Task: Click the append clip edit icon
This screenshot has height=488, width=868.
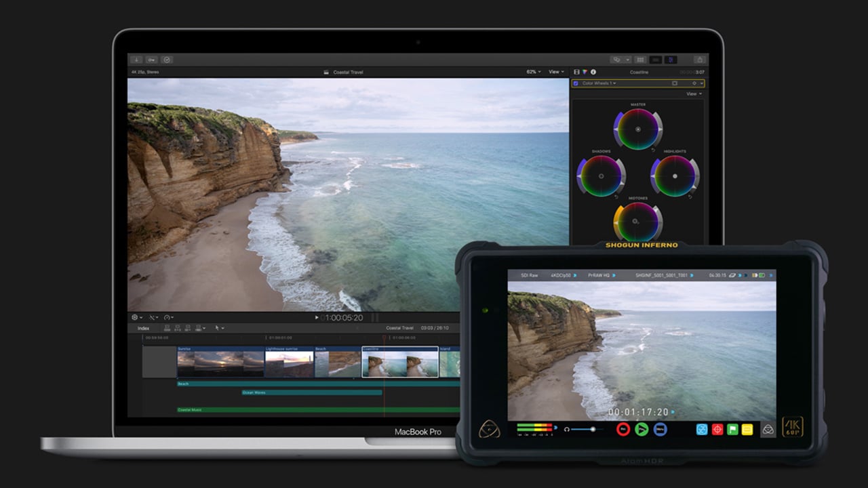Action: [x=188, y=328]
